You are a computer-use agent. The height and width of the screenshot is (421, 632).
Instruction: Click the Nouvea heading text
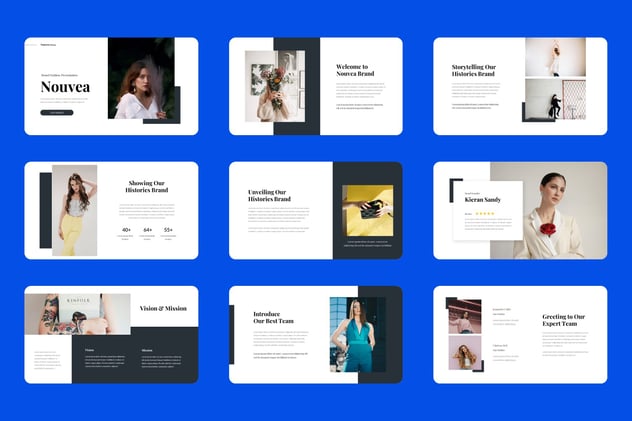[65, 87]
